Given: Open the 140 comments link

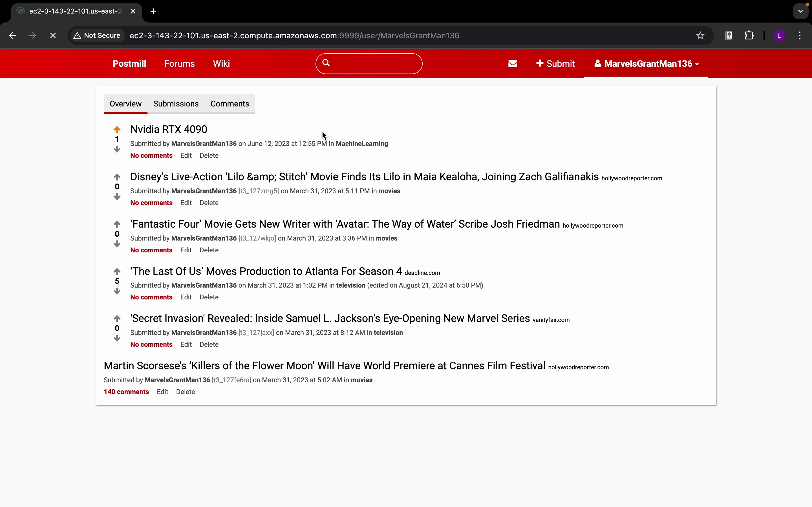Looking at the screenshot, I should click(x=126, y=392).
